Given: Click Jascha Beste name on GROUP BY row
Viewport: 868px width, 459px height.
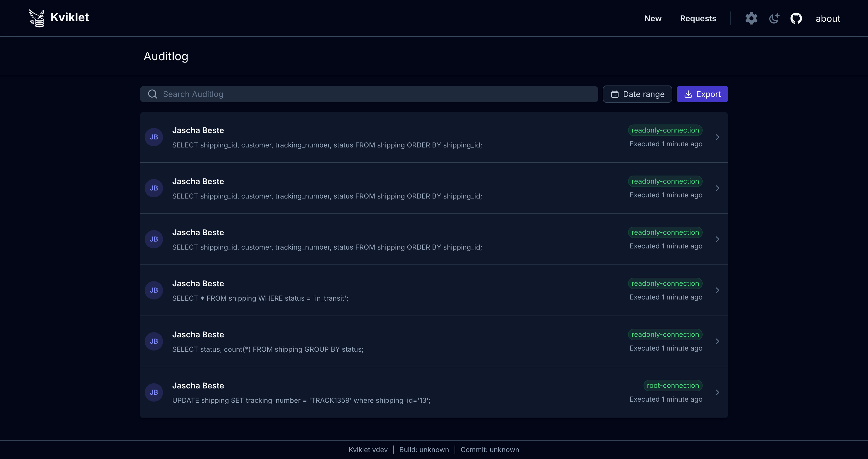Looking at the screenshot, I should pos(198,334).
